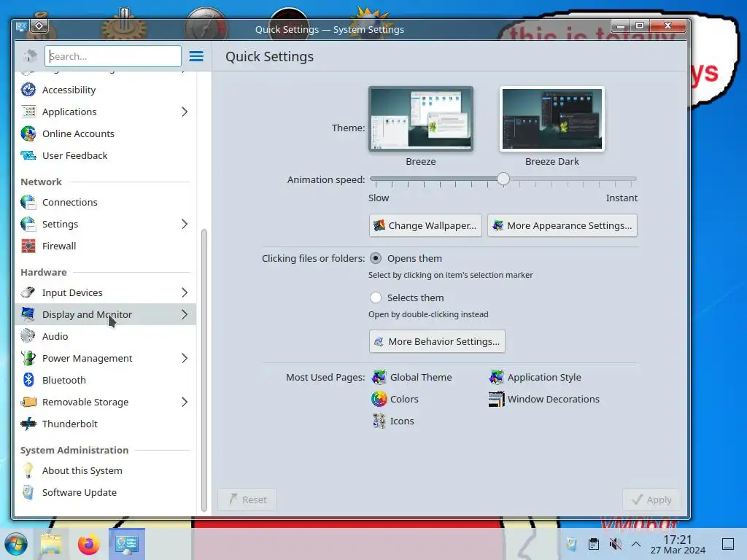
Task: Click the home button beside the search
Action: (x=30, y=56)
